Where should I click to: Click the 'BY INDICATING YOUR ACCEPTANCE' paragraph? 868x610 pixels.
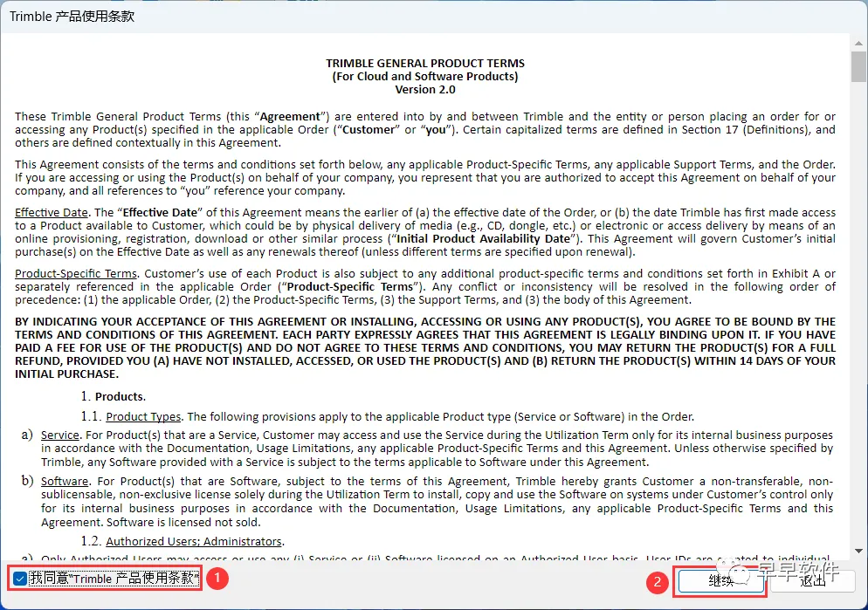coord(425,348)
